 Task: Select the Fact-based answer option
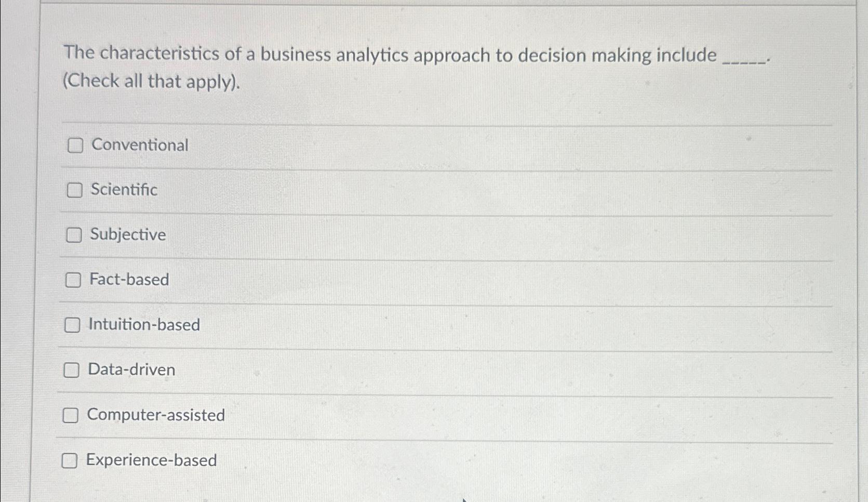[x=128, y=280]
